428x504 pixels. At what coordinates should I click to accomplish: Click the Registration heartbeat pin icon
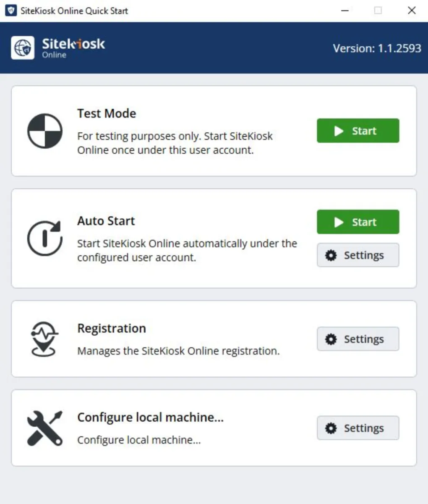pos(45,339)
